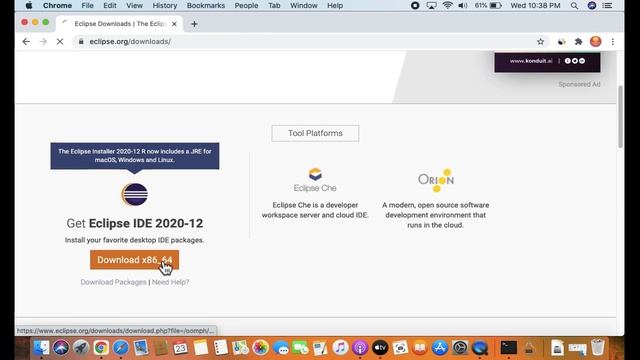Screen dimensions: 640x360
Task: Open Trash in the Dock
Action: 598,348
